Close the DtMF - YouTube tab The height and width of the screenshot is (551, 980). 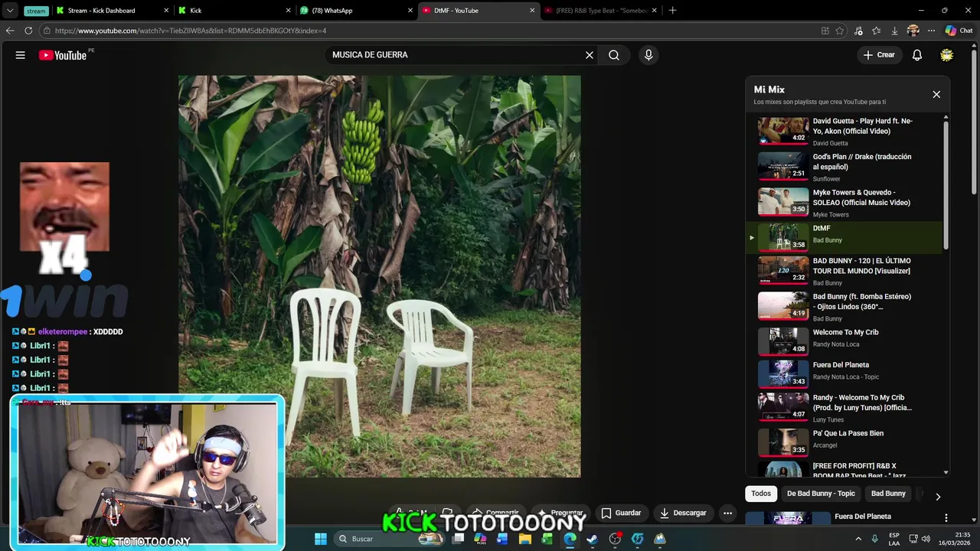[532, 11]
